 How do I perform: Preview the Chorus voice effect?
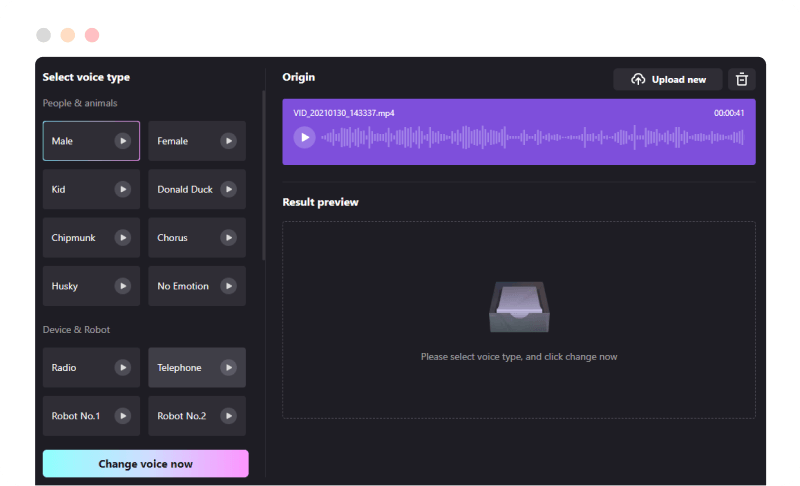(x=229, y=238)
